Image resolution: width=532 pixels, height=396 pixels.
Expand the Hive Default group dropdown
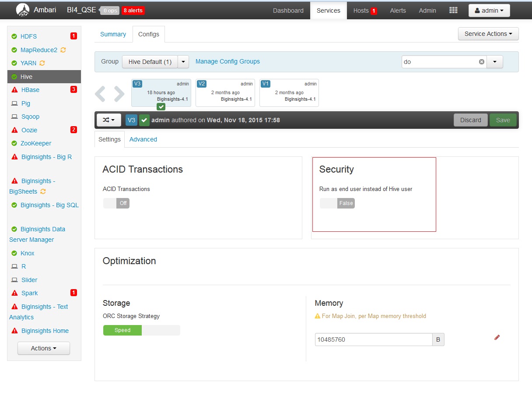pos(183,62)
